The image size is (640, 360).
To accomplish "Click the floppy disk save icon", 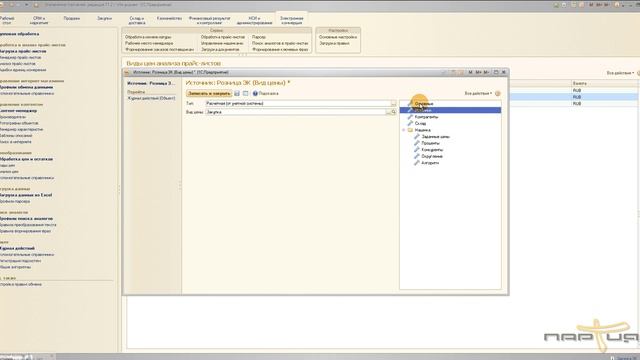I will click(237, 93).
